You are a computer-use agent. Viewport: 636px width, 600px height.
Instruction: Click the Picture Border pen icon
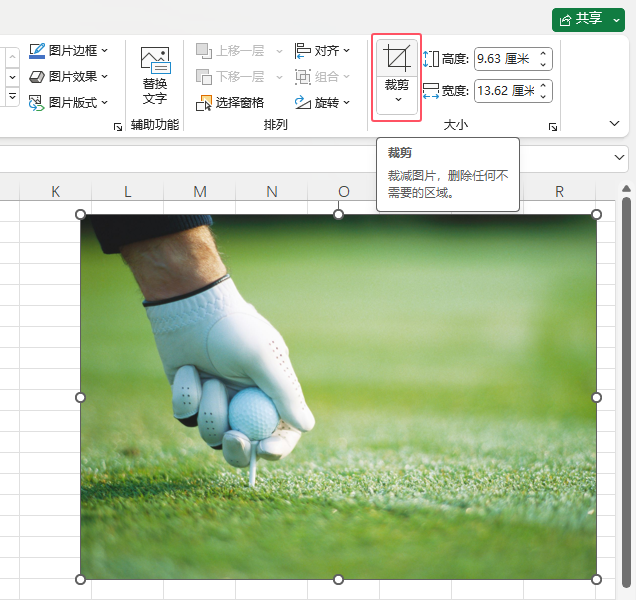pyautogui.click(x=37, y=51)
